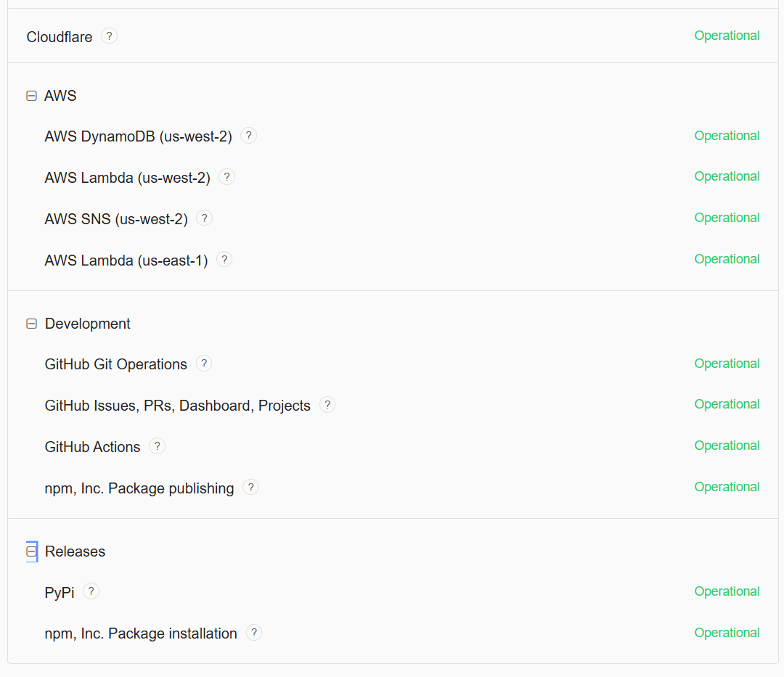The height and width of the screenshot is (677, 784).
Task: Click the Cloudflare component name
Action: (60, 36)
